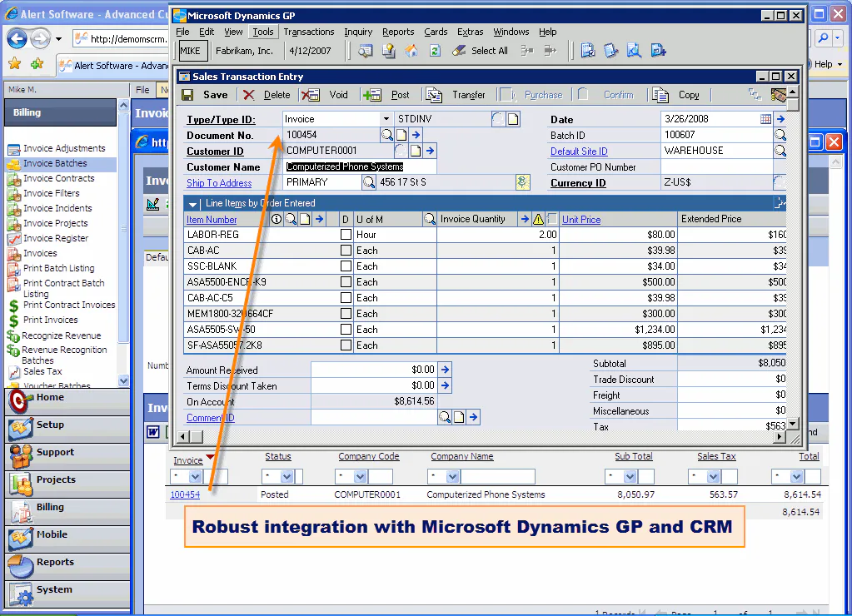Viewport: 852px width, 616px height.
Task: Expand the Line Items by Order Entered arrow
Action: pyautogui.click(x=193, y=203)
